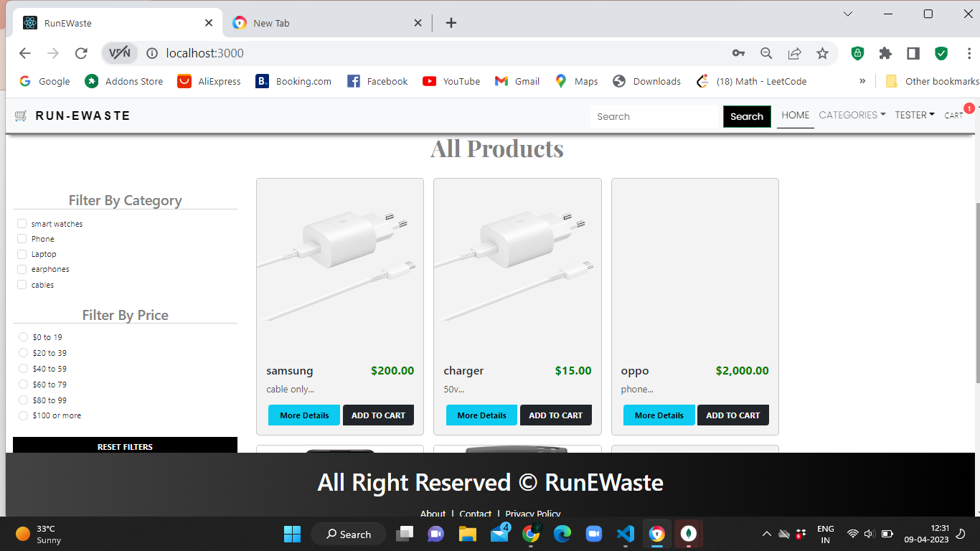Click the black Search button
The height and width of the screenshot is (551, 980).
(747, 116)
